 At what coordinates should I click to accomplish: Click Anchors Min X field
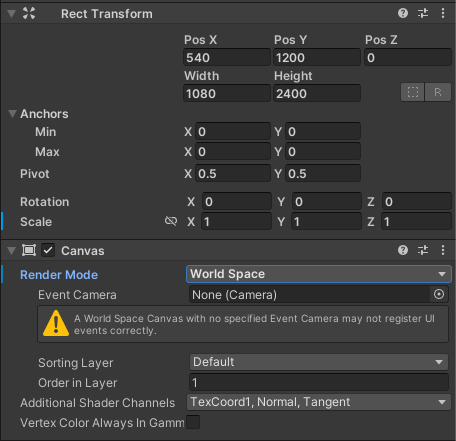[x=233, y=131]
